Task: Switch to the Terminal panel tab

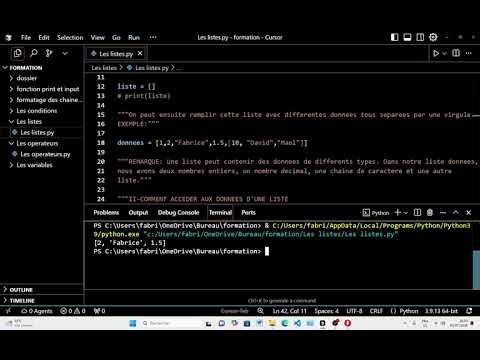Action: click(220, 212)
